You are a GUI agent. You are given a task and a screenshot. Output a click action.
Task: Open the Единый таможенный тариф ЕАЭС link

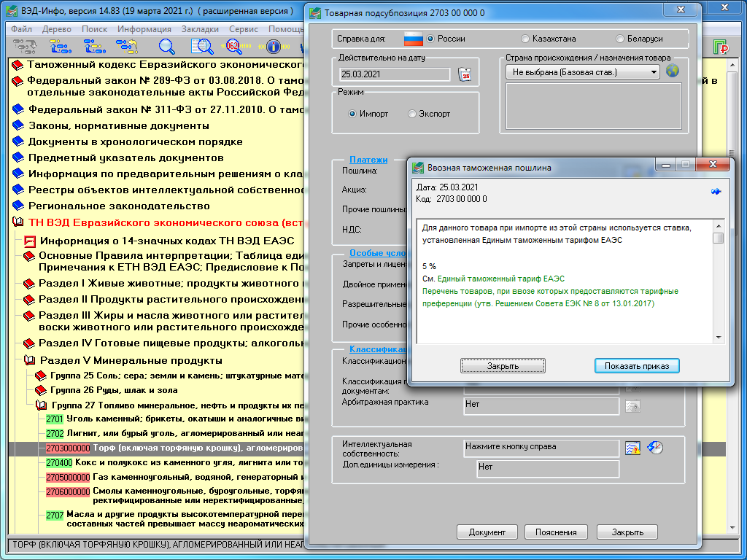tap(500, 279)
